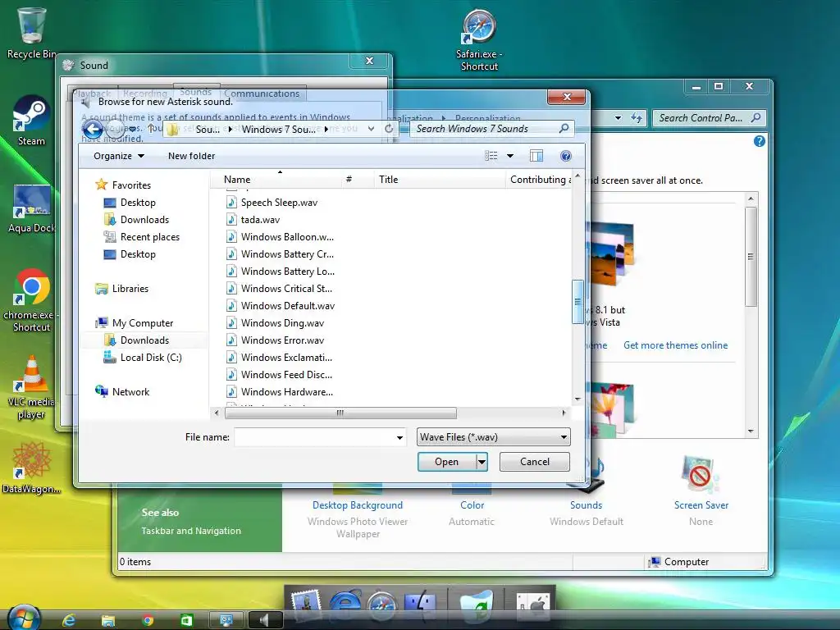Expand the File name history dropdown

pyautogui.click(x=399, y=438)
